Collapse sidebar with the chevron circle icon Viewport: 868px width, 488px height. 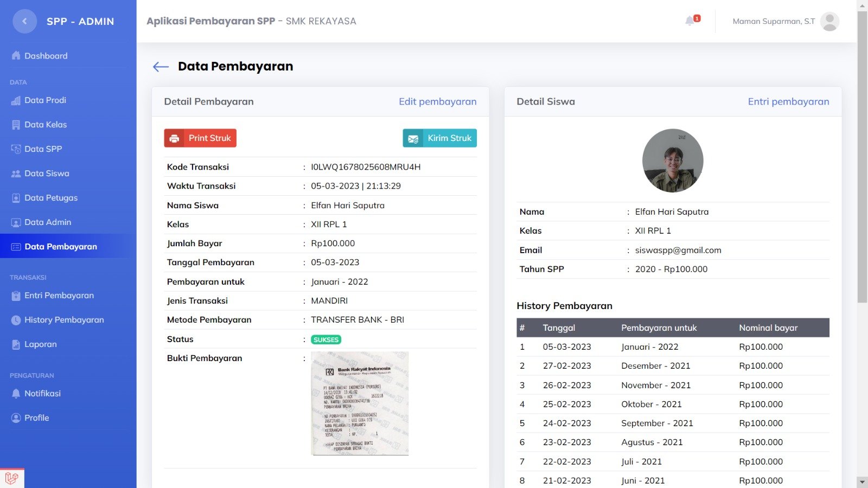[x=24, y=21]
